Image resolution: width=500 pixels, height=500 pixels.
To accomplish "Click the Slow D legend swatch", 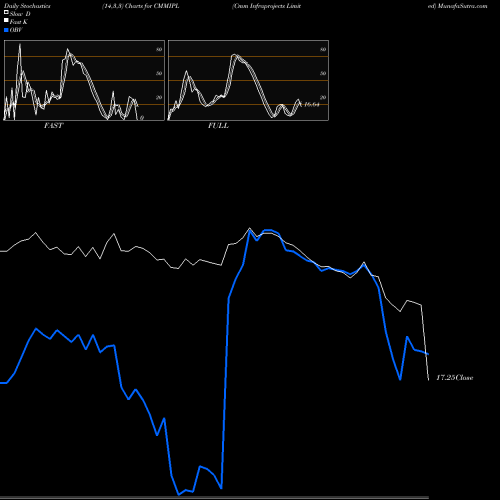I will pyautogui.click(x=6, y=12).
